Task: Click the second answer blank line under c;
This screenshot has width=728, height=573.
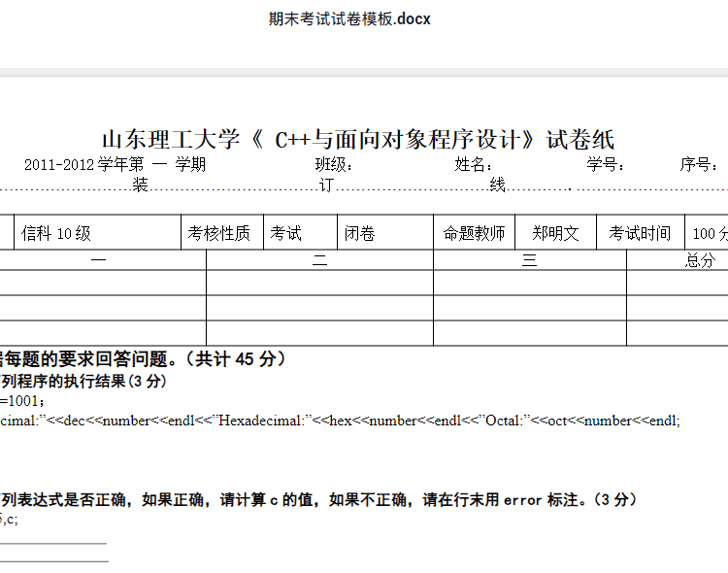Action: pyautogui.click(x=53, y=562)
